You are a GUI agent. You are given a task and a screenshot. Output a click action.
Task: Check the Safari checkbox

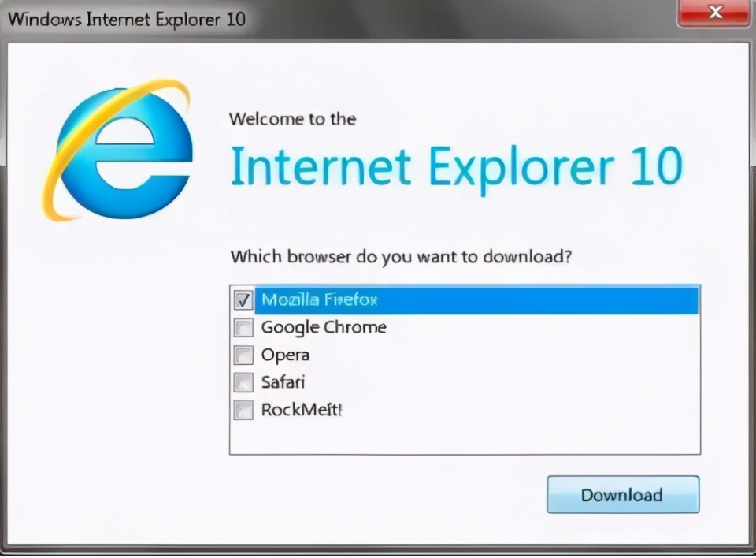click(243, 382)
